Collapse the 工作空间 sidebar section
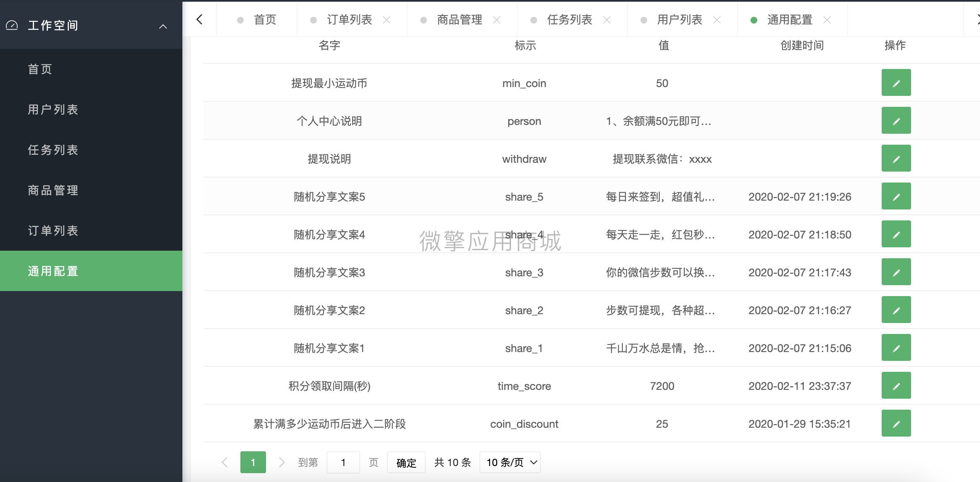980x482 pixels. 163,26
